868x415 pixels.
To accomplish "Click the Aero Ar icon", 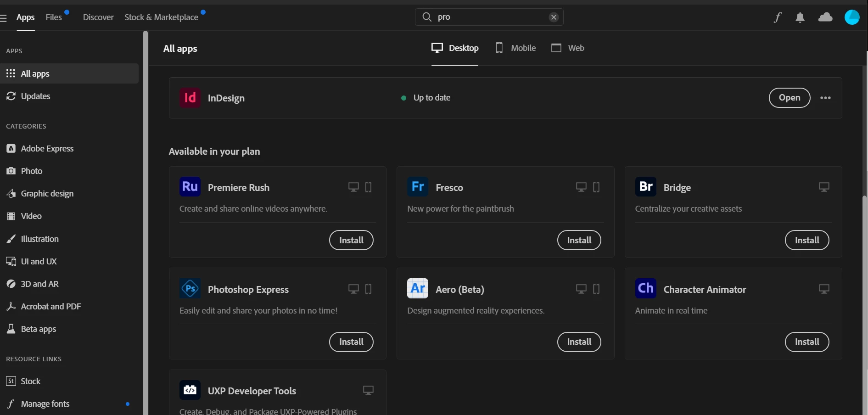I will point(418,289).
